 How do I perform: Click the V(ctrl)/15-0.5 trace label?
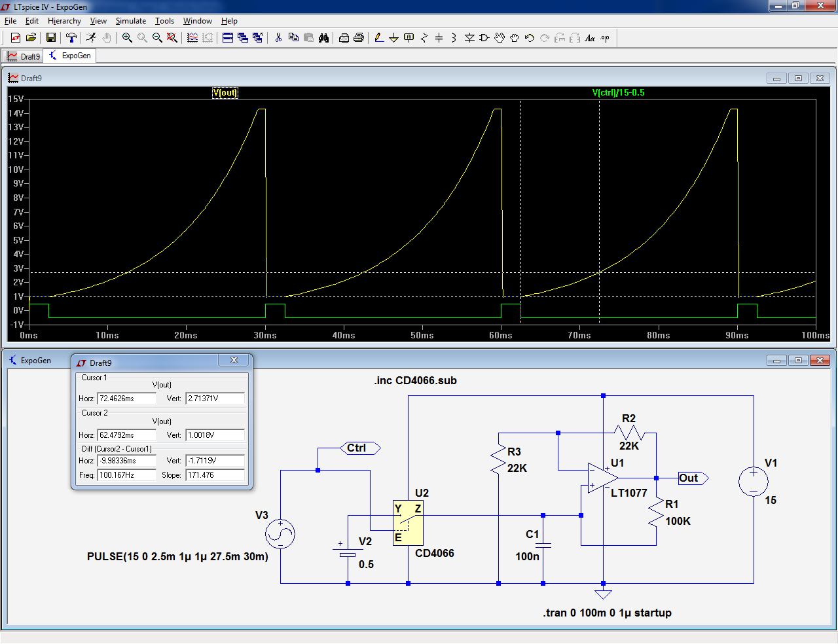pyautogui.click(x=618, y=92)
